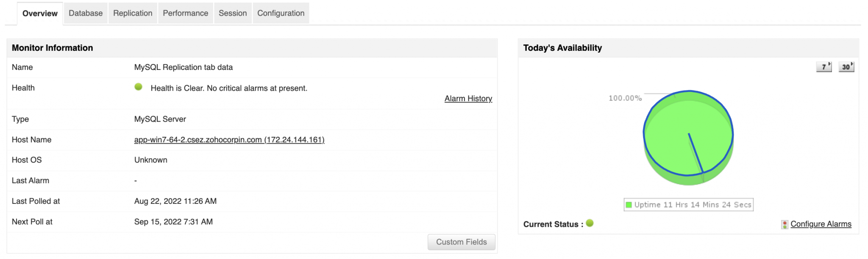868x259 pixels.
Task: Click the Current Status green indicator
Action: click(590, 223)
